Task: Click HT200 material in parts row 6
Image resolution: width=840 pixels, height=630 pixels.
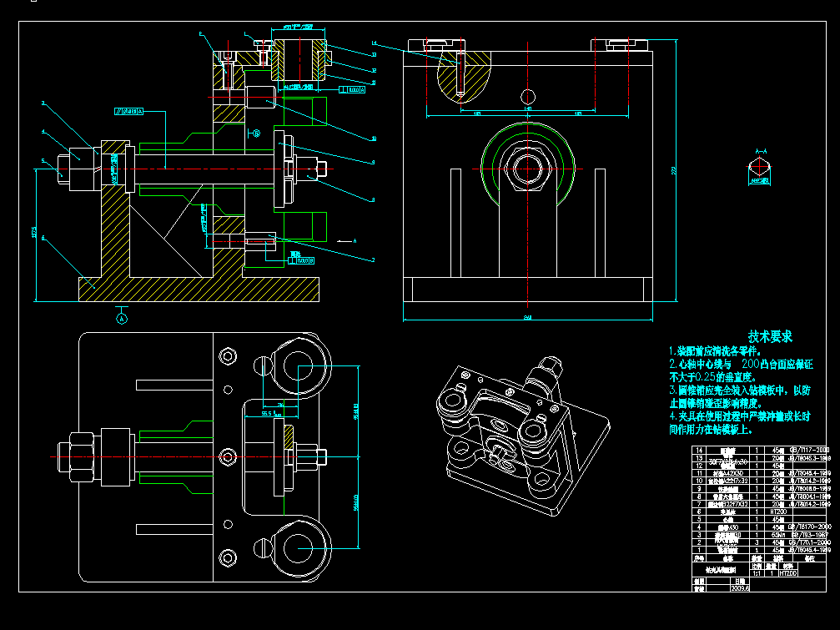Action: coord(778,512)
